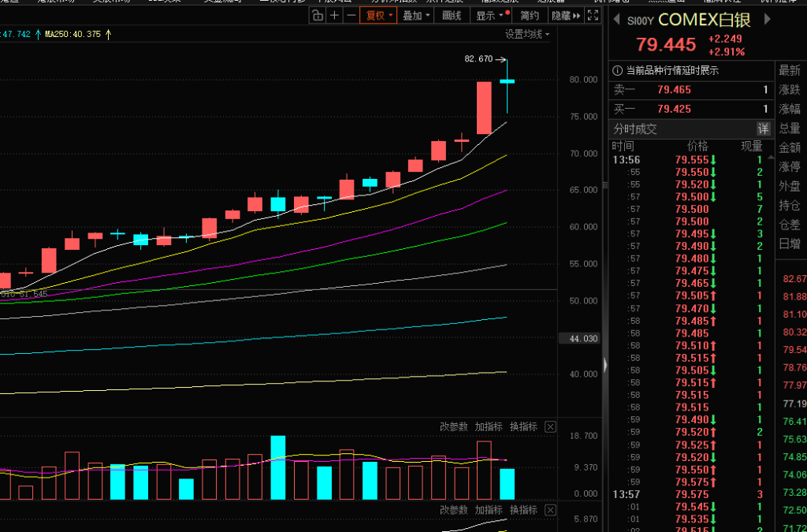Viewport: 807px width, 532px height.
Task: Toggle the 画线 drawing tools
Action: coord(452,15)
